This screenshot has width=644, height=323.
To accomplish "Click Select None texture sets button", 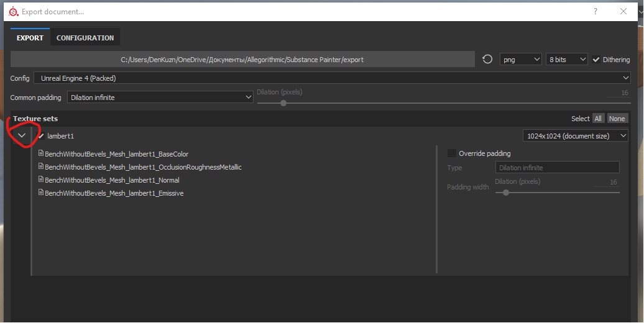I will click(x=617, y=119).
